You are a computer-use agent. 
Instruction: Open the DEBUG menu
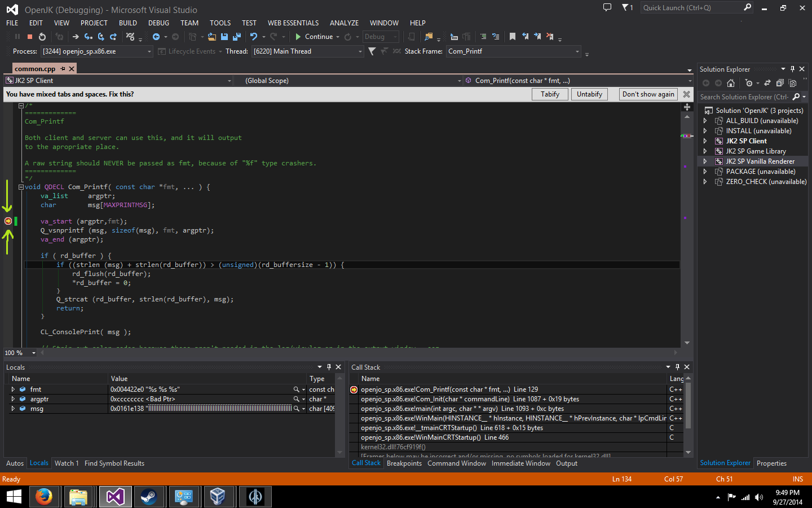158,23
